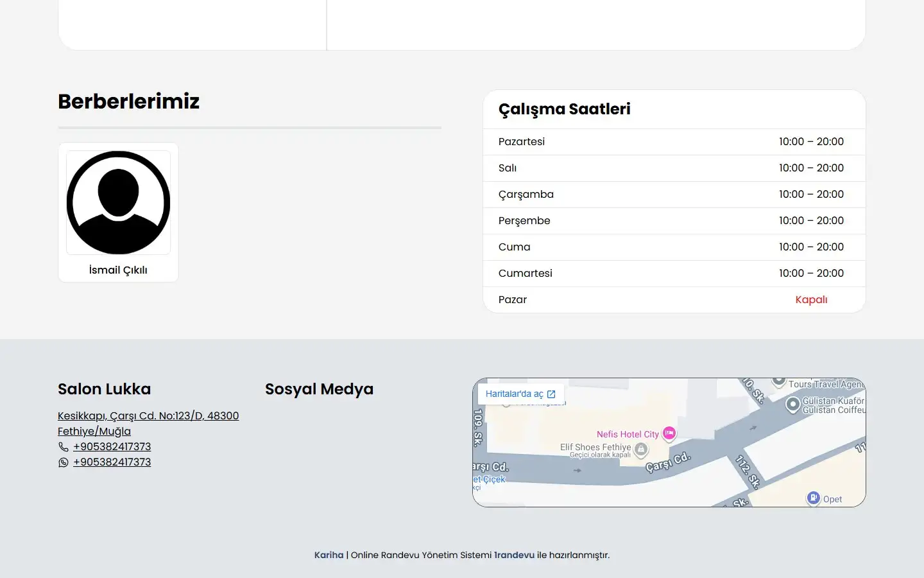
Task: Click the Salı row label
Action: pyautogui.click(x=508, y=168)
